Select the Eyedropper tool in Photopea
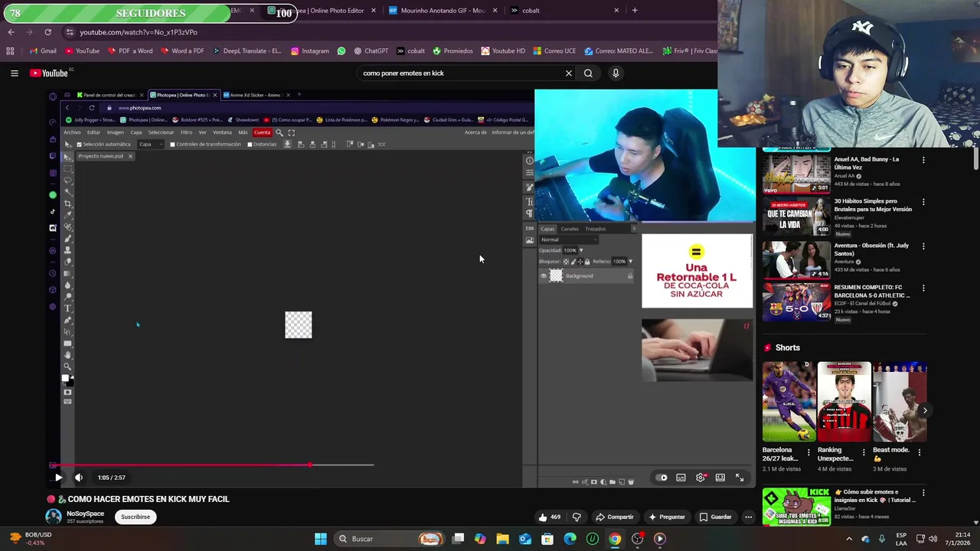This screenshot has width=980, height=551. click(67, 216)
